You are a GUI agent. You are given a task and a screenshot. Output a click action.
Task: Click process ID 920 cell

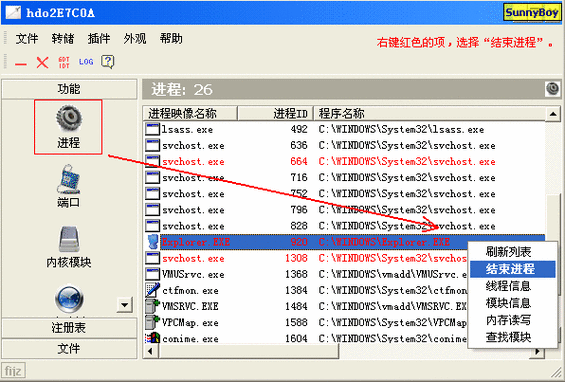[299, 242]
